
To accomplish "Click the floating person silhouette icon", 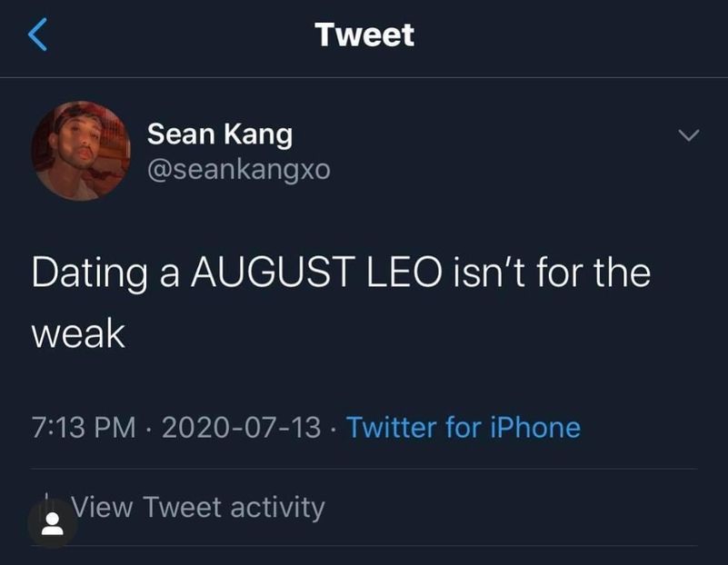I will click(x=53, y=524).
